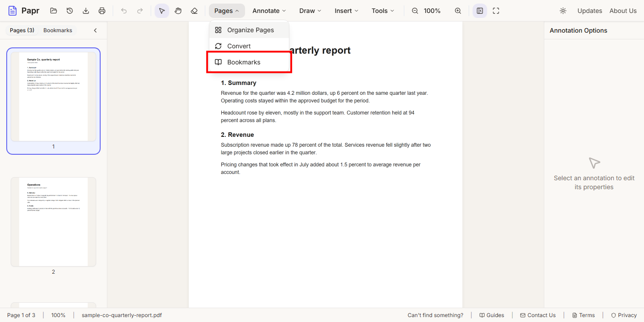Click the "Can't find something?" text

[x=436, y=315]
